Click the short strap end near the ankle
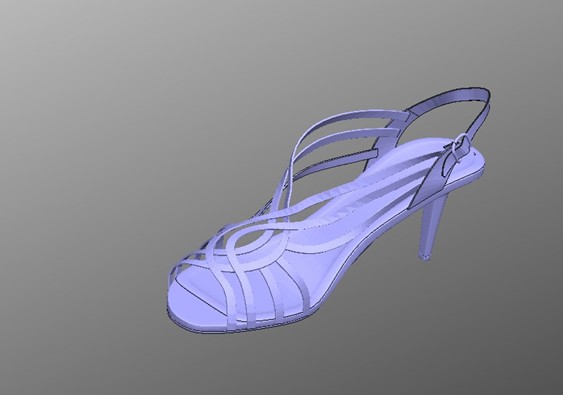The height and width of the screenshot is (395, 563). click(x=372, y=154)
